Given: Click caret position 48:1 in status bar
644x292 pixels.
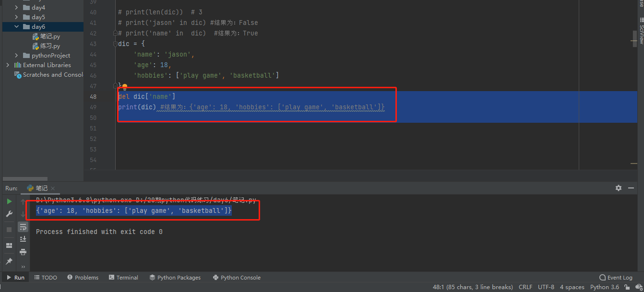Looking at the screenshot, I should point(472,287).
